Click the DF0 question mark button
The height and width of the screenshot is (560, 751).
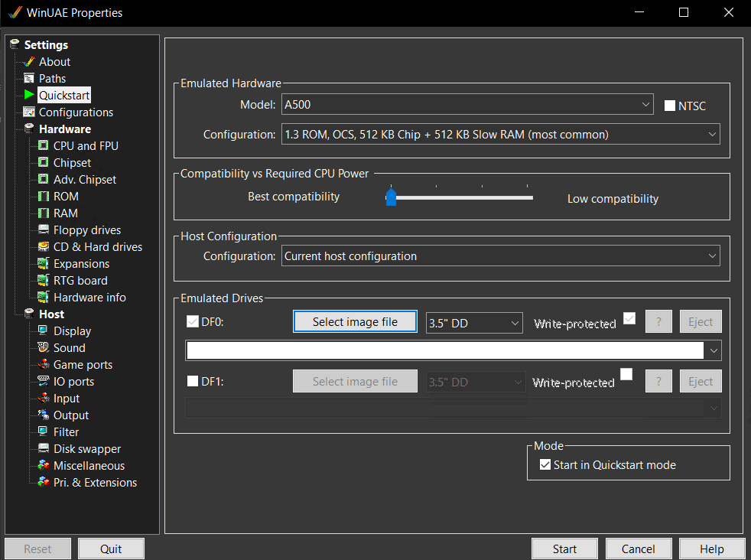click(658, 321)
